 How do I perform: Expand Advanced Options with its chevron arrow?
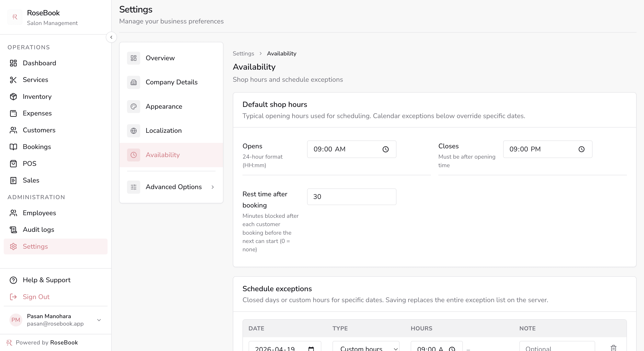coord(212,187)
